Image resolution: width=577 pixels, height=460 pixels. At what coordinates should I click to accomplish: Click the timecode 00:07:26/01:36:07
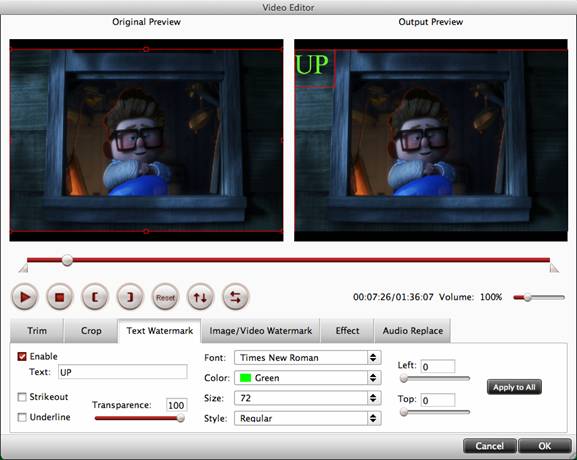(393, 297)
